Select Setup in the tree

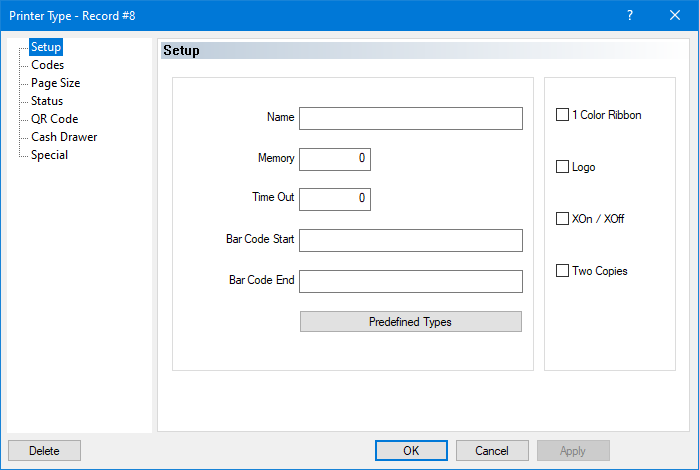point(46,47)
